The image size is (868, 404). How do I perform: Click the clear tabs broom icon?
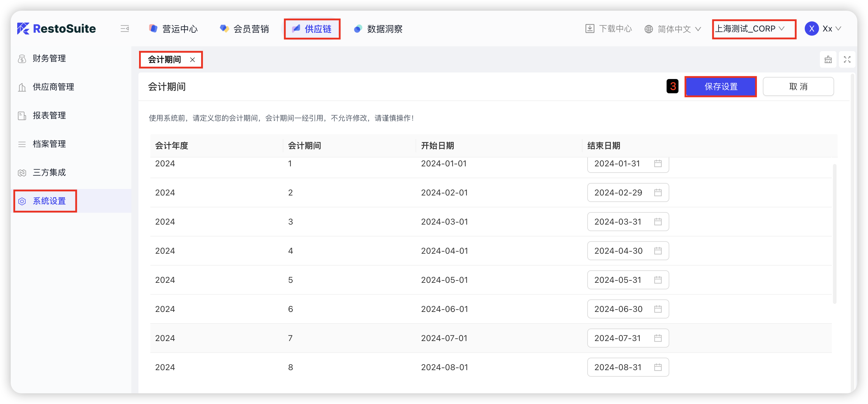(x=828, y=60)
